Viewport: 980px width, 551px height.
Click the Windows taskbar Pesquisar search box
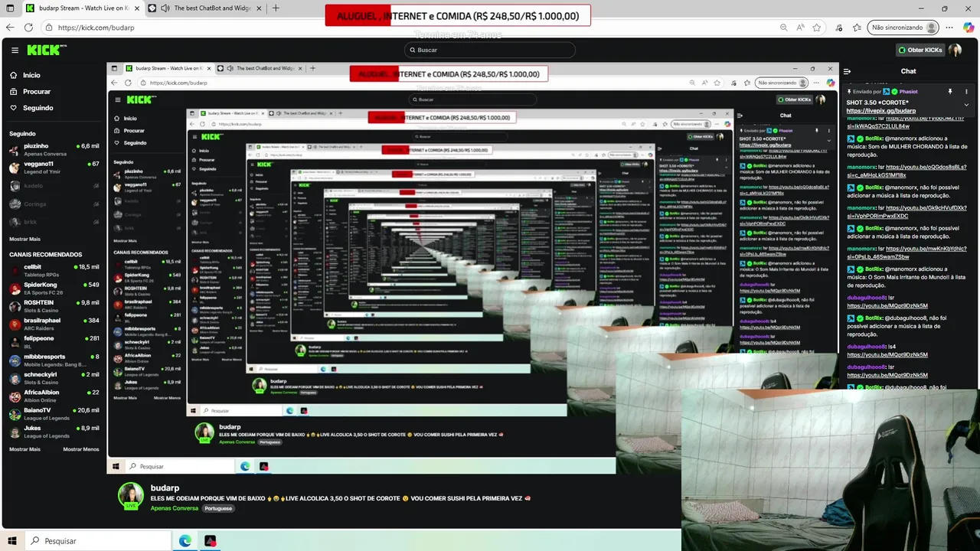(x=97, y=541)
